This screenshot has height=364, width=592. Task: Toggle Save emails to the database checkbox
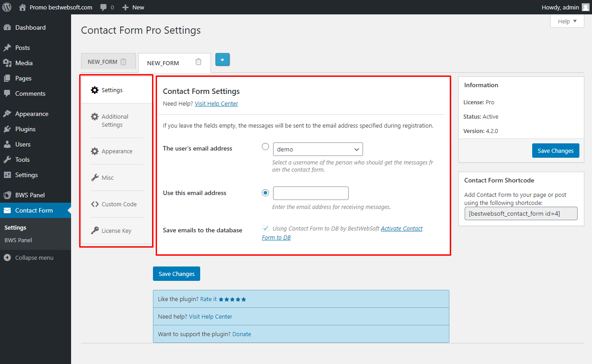point(265,228)
